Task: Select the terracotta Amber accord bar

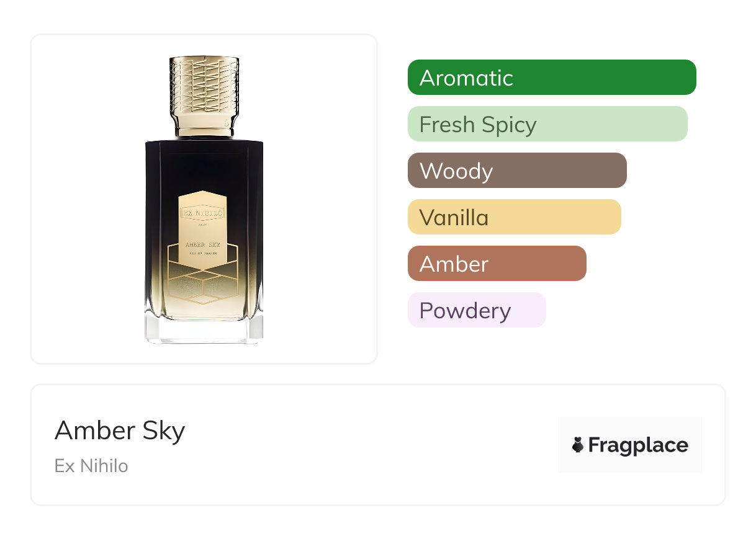Action: tap(497, 264)
